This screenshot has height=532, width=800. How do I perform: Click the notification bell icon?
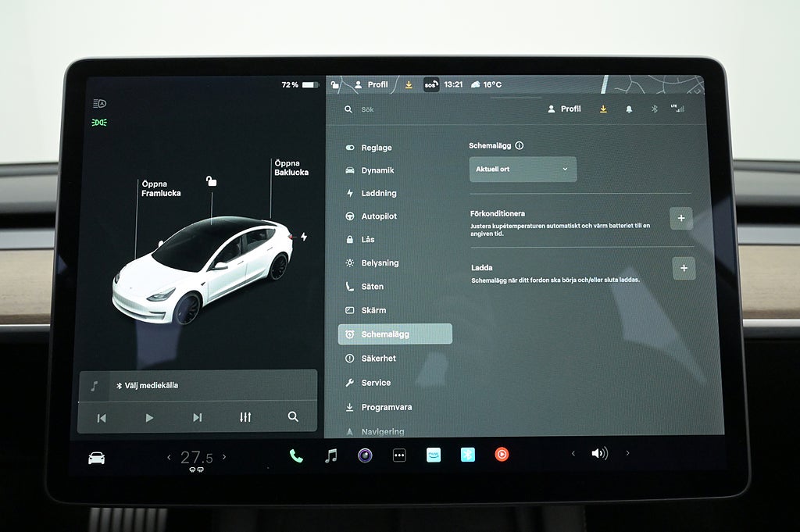629,109
